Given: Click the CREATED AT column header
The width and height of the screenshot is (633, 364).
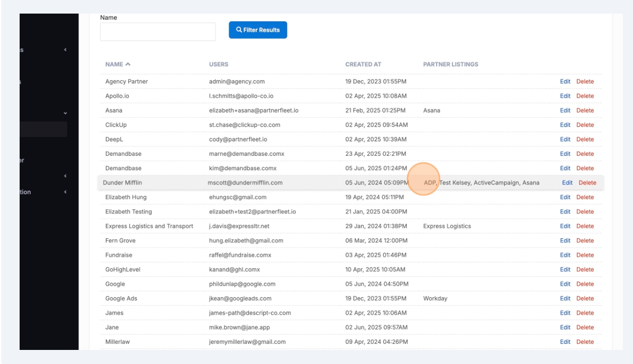Looking at the screenshot, I should click(x=363, y=64).
